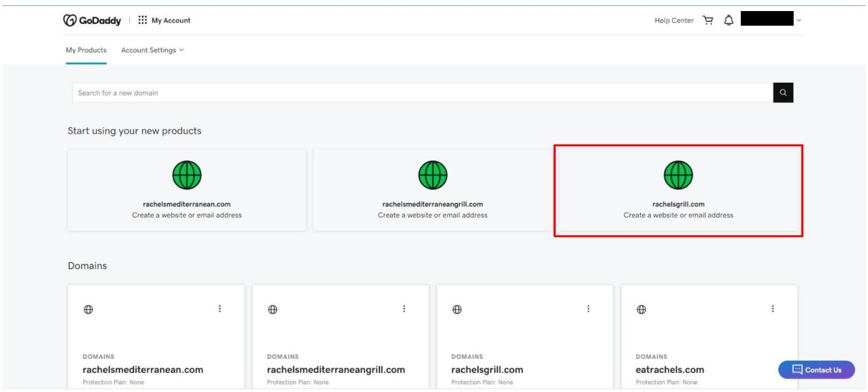Click green globe above rachelsgrill.com

click(x=679, y=175)
